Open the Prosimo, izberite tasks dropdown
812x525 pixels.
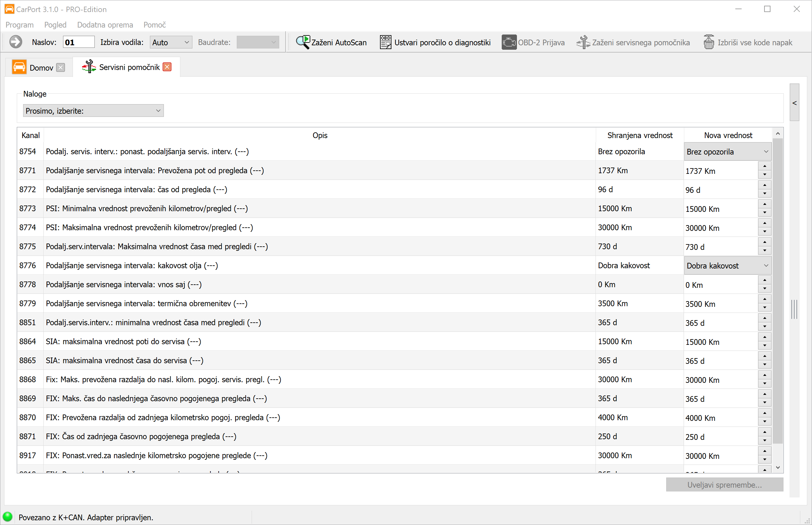point(93,111)
